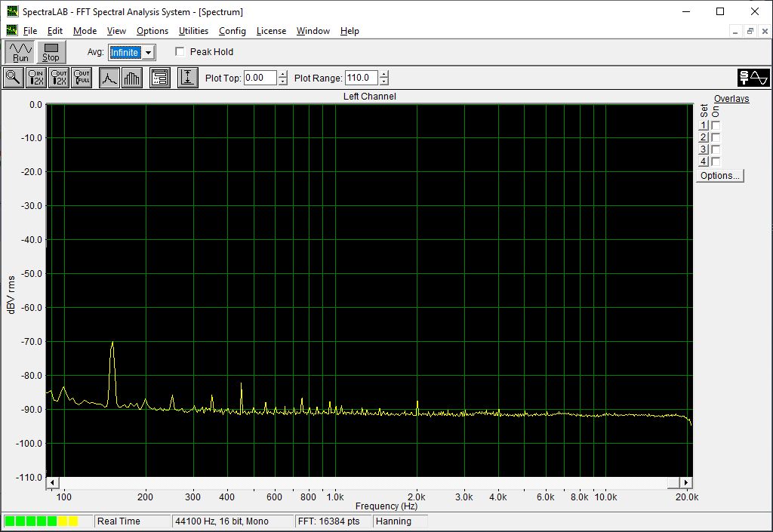Image resolution: width=773 pixels, height=532 pixels.
Task: Click the auto-scale vertical range icon
Action: (x=188, y=78)
